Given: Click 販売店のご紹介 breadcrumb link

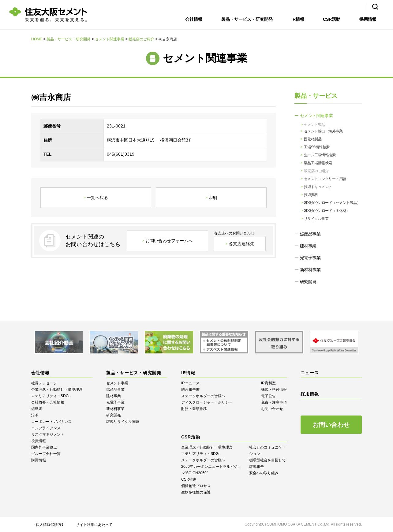Looking at the screenshot, I should 141,39.
